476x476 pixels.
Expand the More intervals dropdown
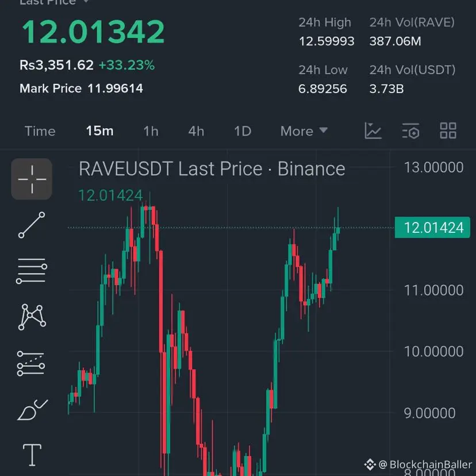click(304, 131)
